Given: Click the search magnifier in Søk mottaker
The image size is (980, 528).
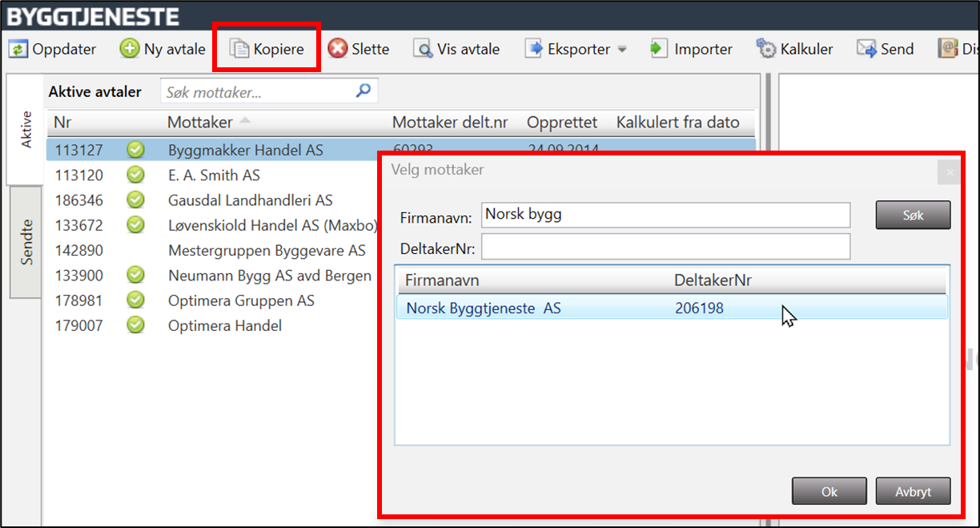Looking at the screenshot, I should pyautogui.click(x=363, y=91).
